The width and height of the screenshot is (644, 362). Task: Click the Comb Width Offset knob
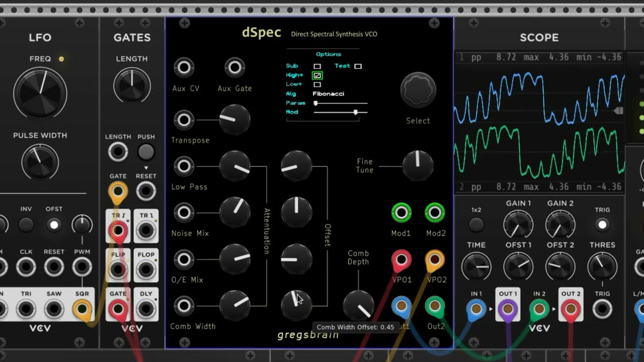(297, 306)
